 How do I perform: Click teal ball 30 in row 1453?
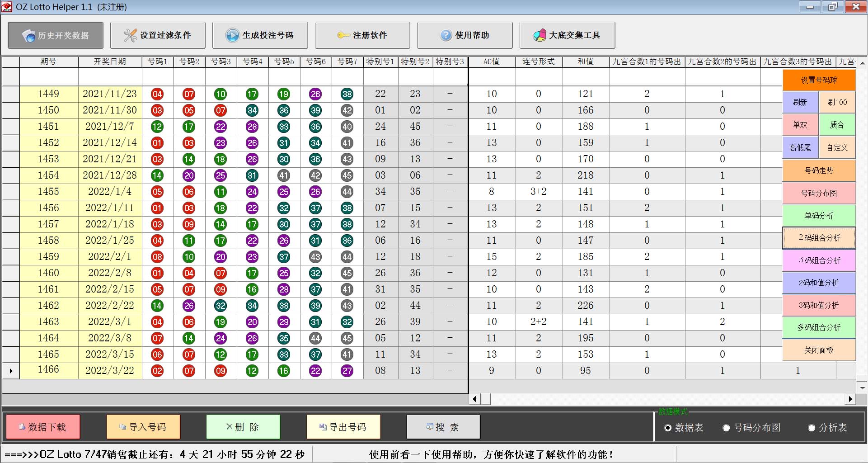point(284,160)
